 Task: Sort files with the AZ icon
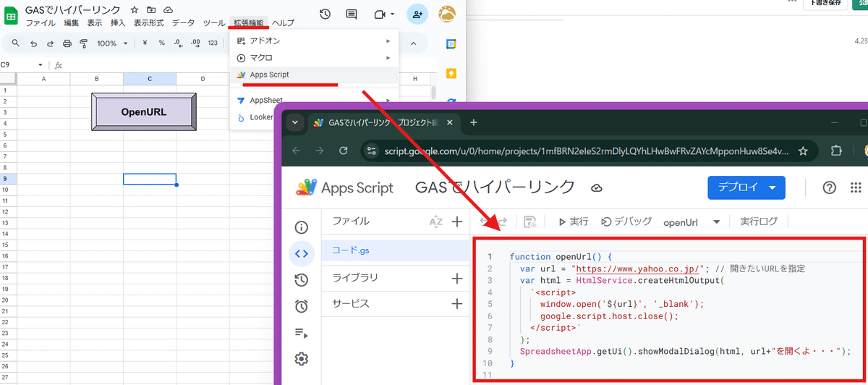[x=435, y=221]
